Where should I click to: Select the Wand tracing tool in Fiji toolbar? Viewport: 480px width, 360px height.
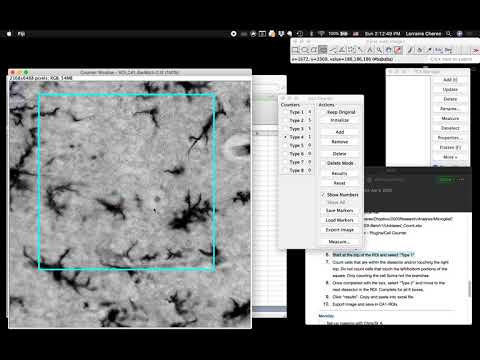click(x=361, y=50)
